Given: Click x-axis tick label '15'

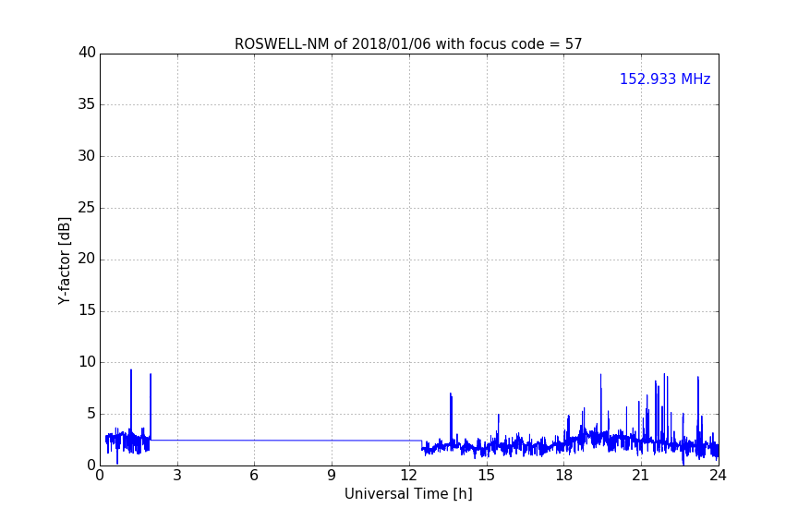Looking at the screenshot, I should coord(486,476).
